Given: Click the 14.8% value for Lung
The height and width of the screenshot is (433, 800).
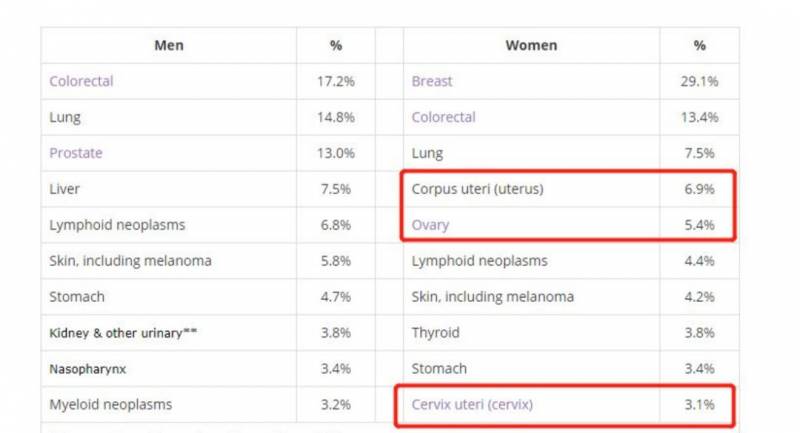Looking at the screenshot, I should click(335, 117).
